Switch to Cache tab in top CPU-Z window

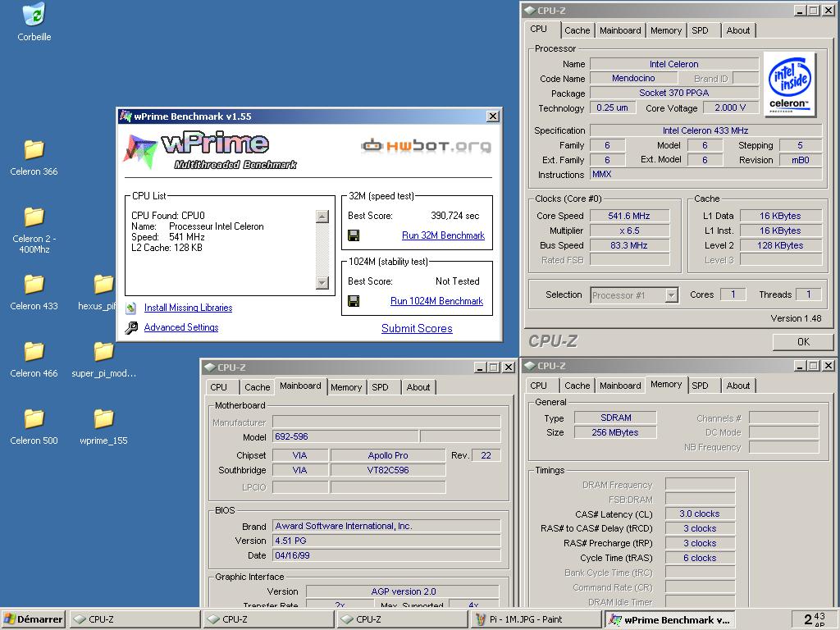(x=577, y=30)
